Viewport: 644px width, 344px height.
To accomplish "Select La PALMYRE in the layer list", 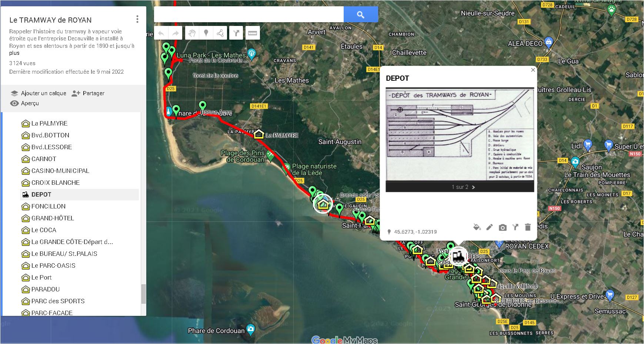I will pos(80,123).
